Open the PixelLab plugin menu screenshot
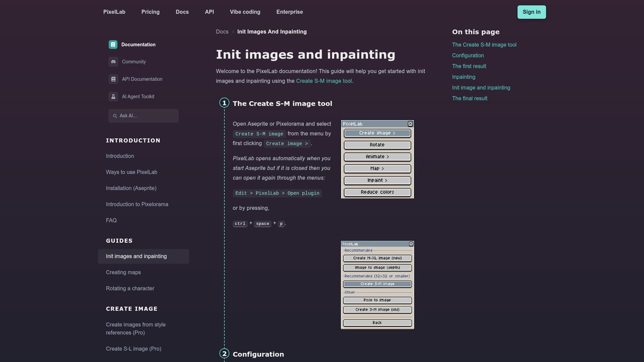 click(377, 159)
